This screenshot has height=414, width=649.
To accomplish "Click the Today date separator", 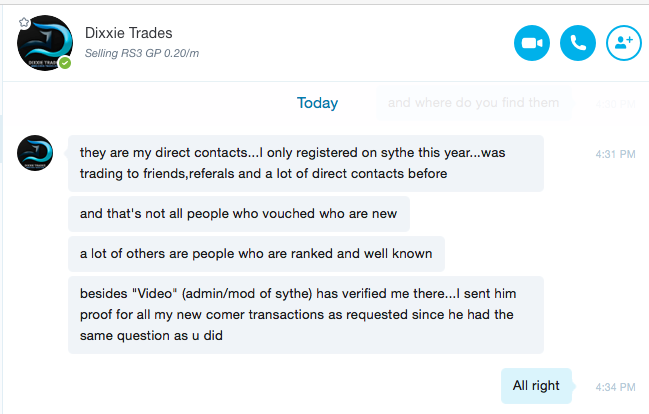I will (x=317, y=103).
